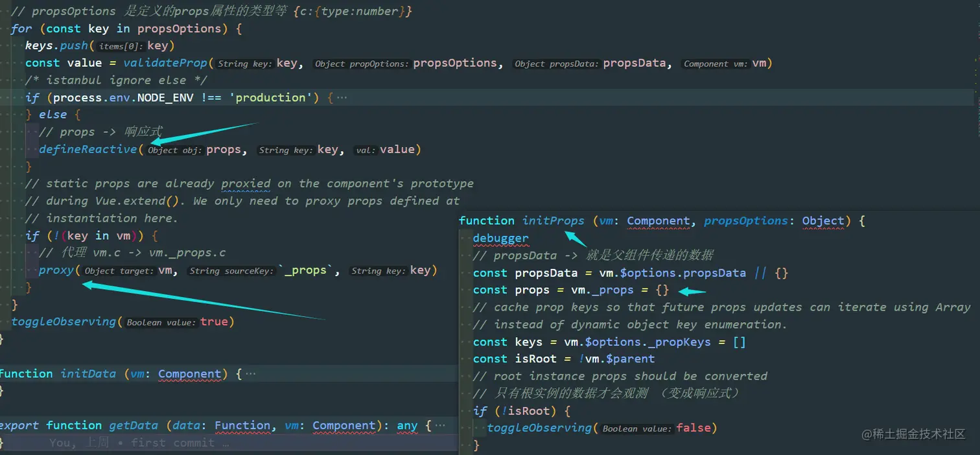Click the 'export' keyword before getData

click(19, 426)
